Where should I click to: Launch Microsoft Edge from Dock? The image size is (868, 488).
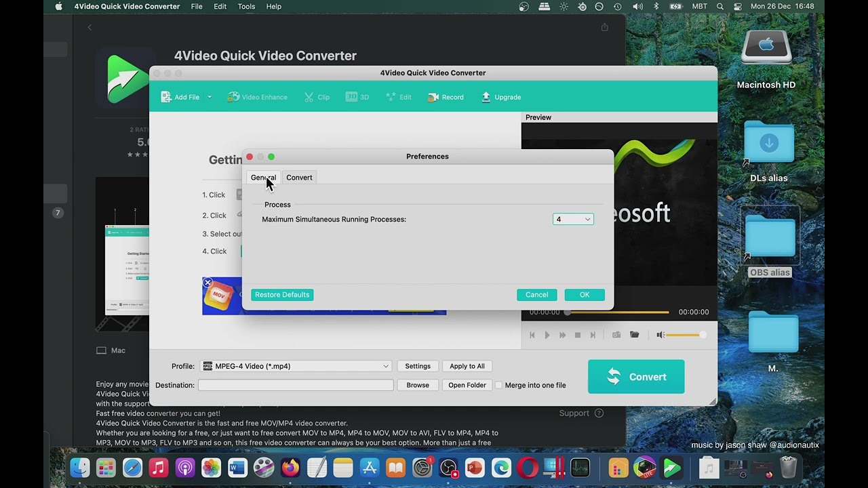pyautogui.click(x=501, y=468)
